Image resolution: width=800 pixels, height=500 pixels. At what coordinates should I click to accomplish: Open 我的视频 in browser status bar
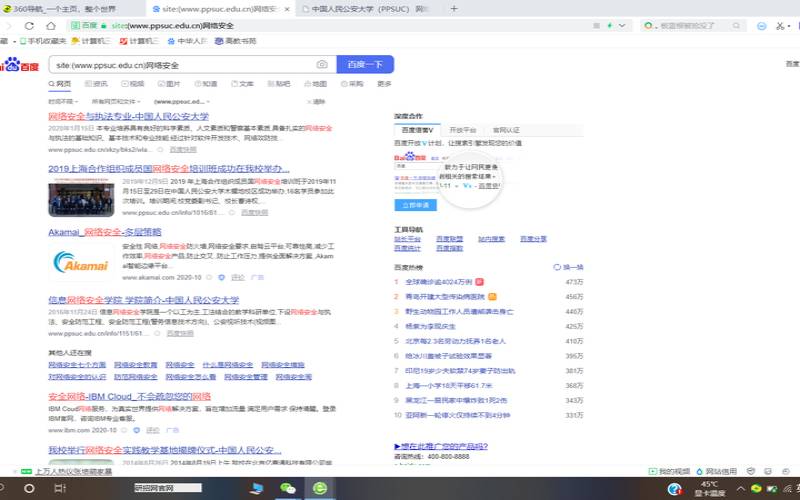669,471
